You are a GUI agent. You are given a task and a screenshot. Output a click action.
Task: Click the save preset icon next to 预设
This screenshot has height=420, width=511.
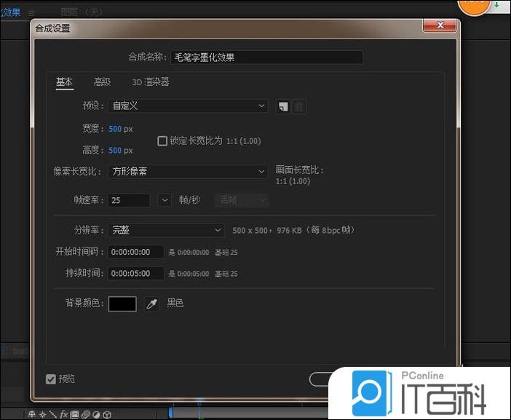coord(283,106)
